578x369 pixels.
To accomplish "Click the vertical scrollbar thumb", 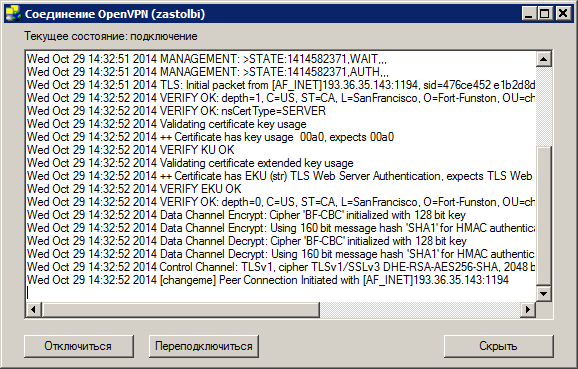I will [x=543, y=216].
